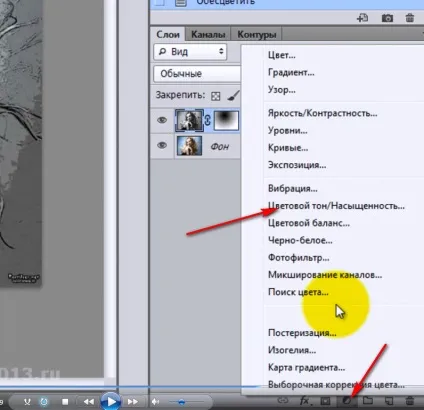Create new group folder icon

pos(368,400)
